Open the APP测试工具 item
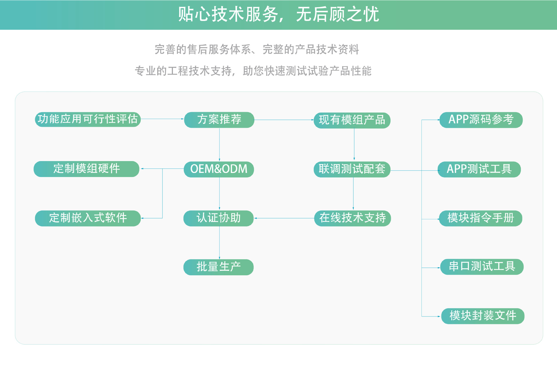557x392 pixels. (479, 169)
